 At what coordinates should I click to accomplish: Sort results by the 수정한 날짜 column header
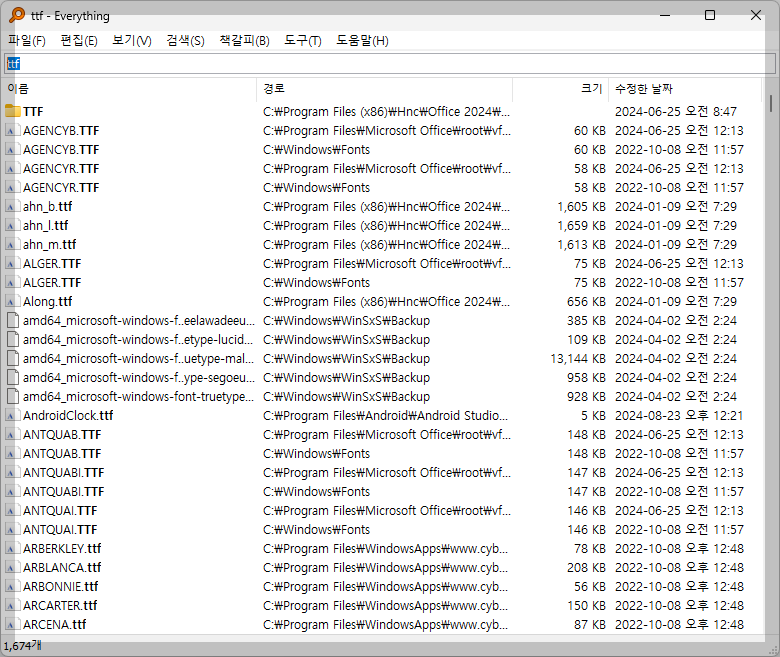685,89
